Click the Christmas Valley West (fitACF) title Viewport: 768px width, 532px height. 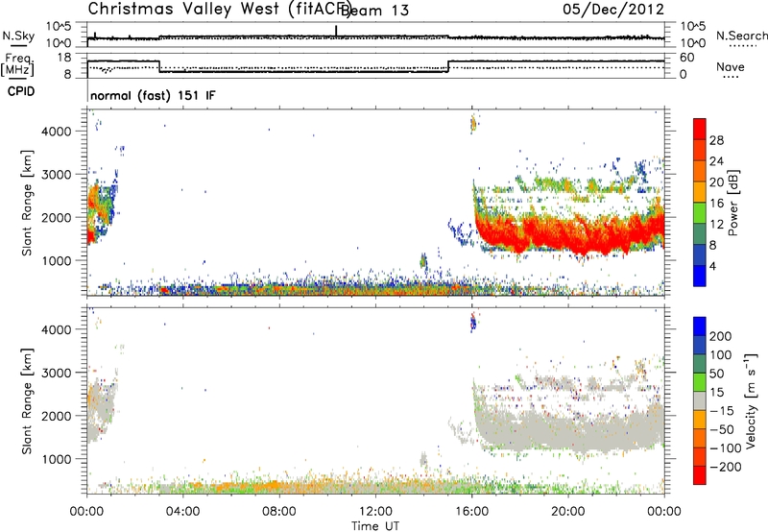[220, 9]
